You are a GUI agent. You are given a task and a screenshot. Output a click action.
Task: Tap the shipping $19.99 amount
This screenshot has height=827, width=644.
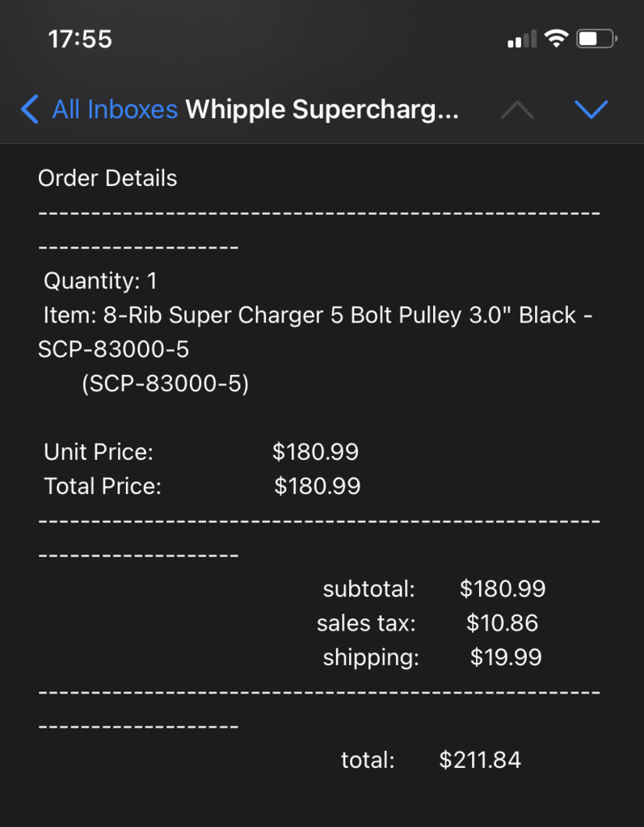point(505,657)
